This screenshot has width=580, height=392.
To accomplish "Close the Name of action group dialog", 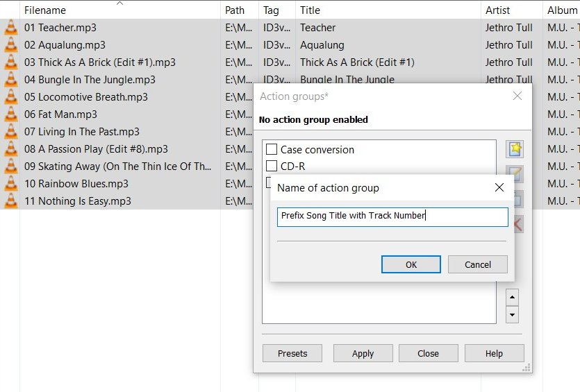I will (x=499, y=187).
